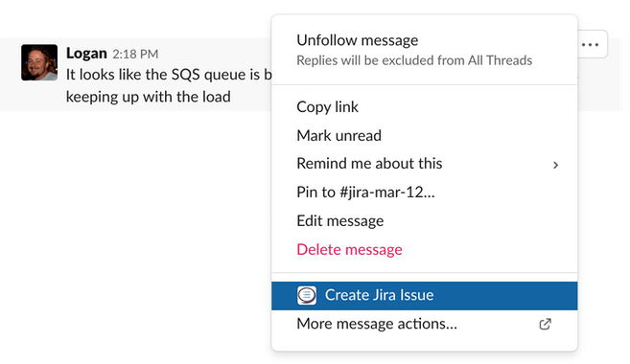Select Unfollow message
The width and height of the screenshot is (630, 364).
click(x=424, y=50)
